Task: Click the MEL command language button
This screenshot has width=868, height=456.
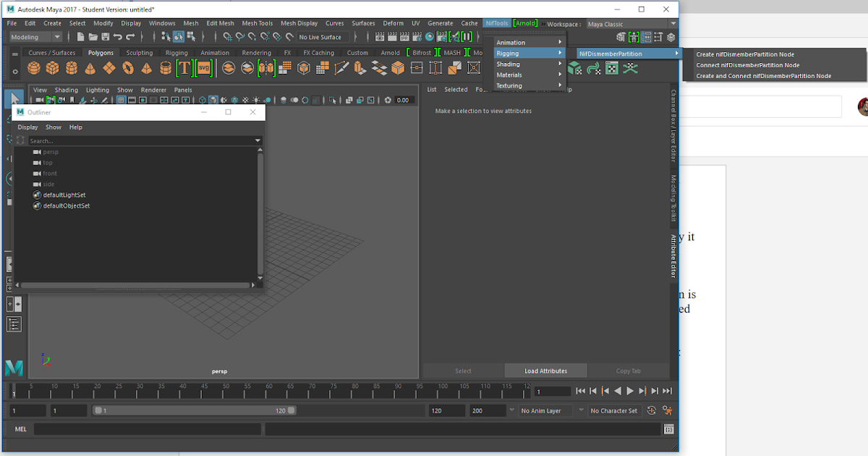Action: tap(21, 429)
